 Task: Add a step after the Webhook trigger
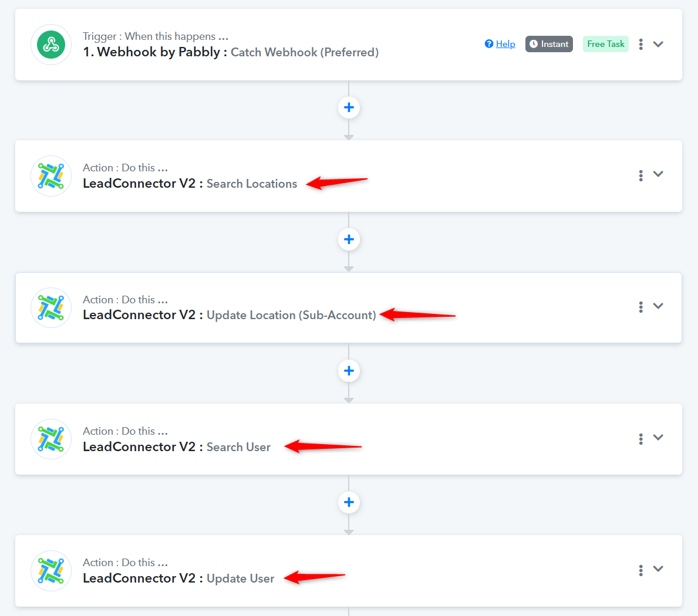tap(349, 107)
